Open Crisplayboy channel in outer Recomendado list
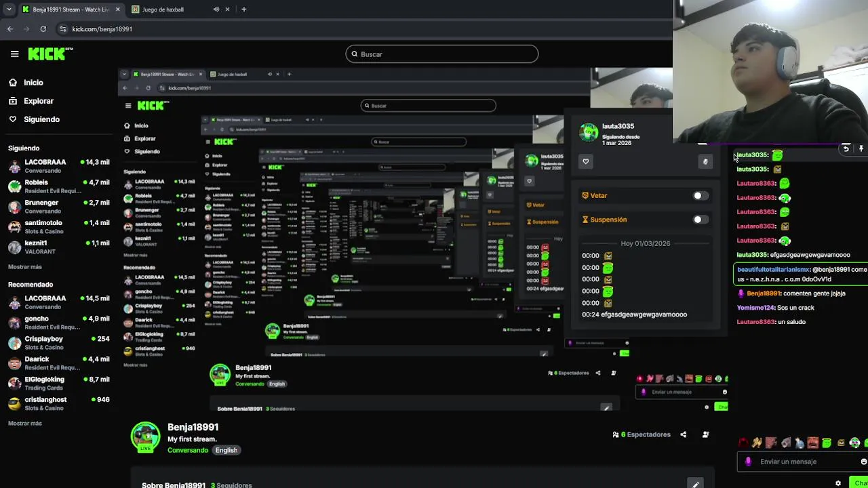868x488 pixels. [59, 343]
